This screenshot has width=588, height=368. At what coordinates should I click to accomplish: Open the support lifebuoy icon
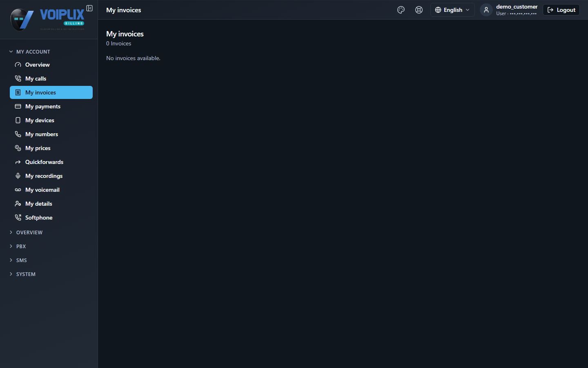[419, 10]
